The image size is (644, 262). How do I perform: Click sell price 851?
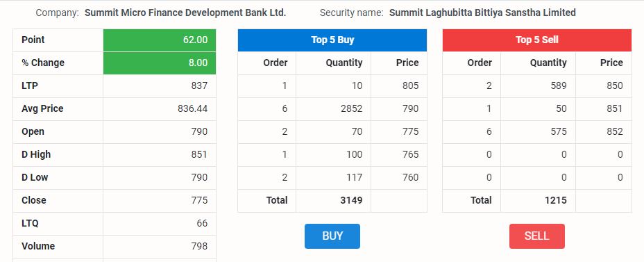615,108
